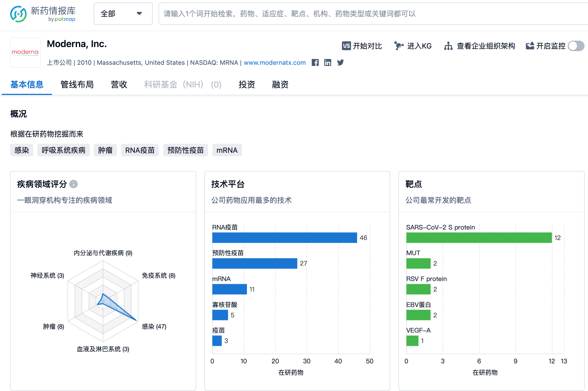Click the 肿瘤 tag
Screen dimensions: 588x391
tap(105, 150)
